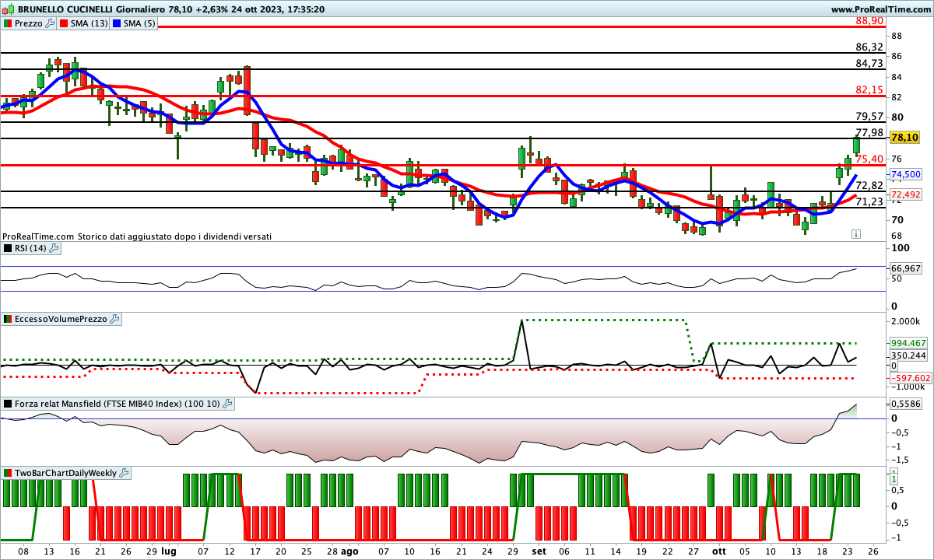The image size is (934, 560).
Task: Click the red level label 75,40
Action: coord(869,159)
